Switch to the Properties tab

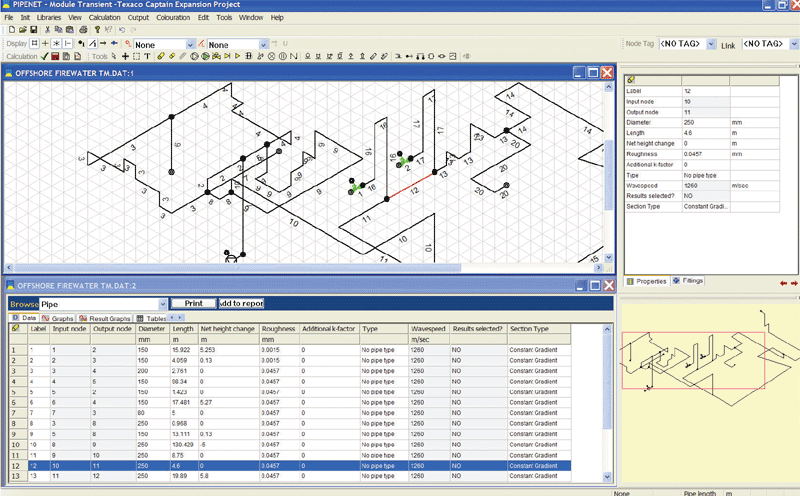click(647, 281)
